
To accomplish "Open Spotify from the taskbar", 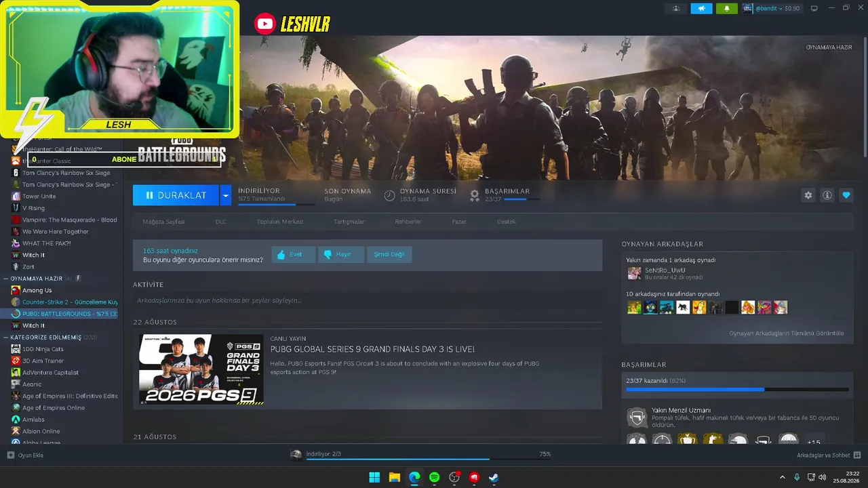I will coord(434,477).
